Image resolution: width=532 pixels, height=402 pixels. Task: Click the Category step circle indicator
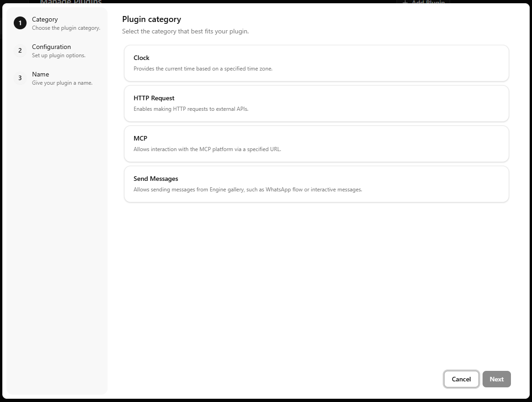20,23
